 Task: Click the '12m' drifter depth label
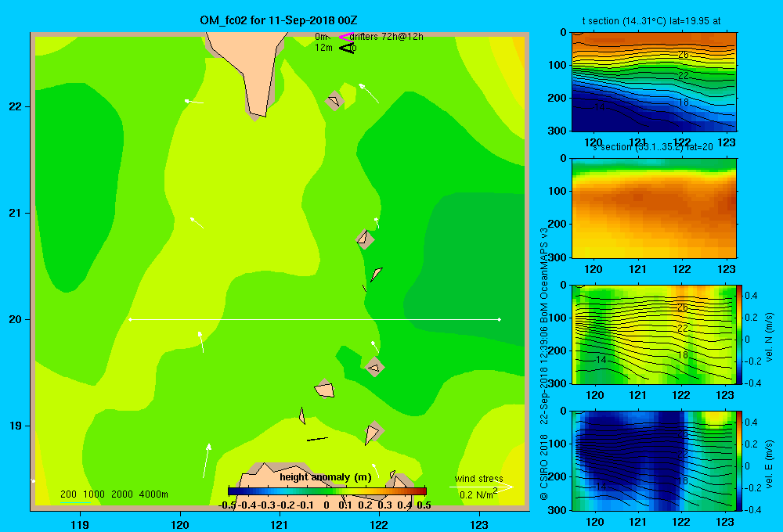coord(323,48)
